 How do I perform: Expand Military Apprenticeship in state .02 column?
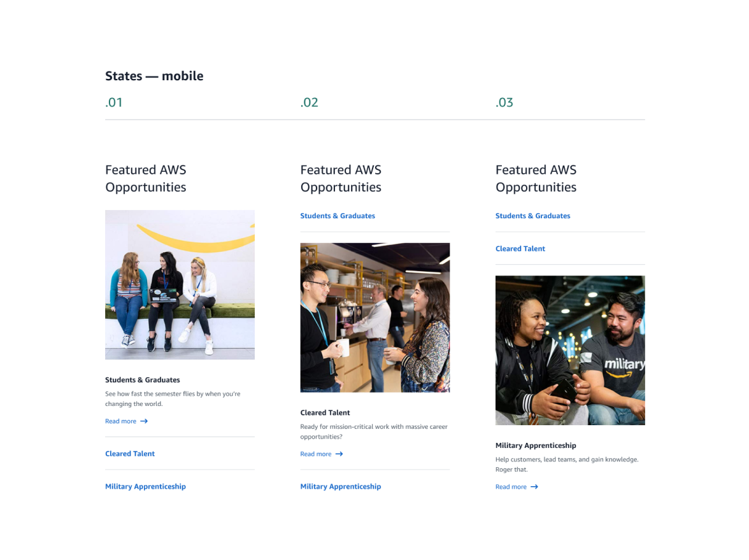pos(341,486)
